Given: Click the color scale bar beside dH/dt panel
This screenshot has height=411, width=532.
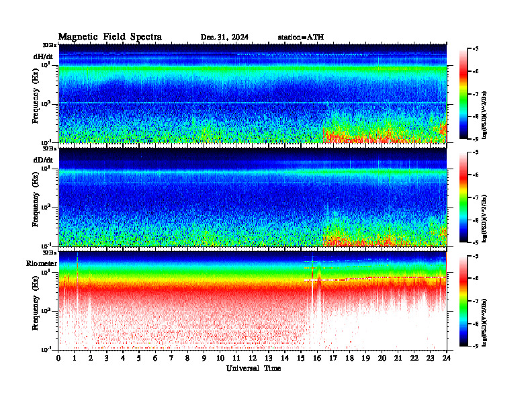Looking at the screenshot, I should click(x=463, y=93).
